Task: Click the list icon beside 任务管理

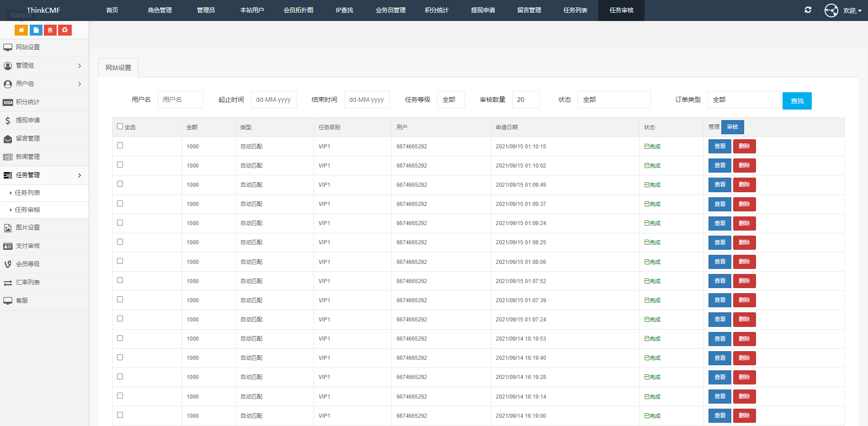Action: [8, 175]
